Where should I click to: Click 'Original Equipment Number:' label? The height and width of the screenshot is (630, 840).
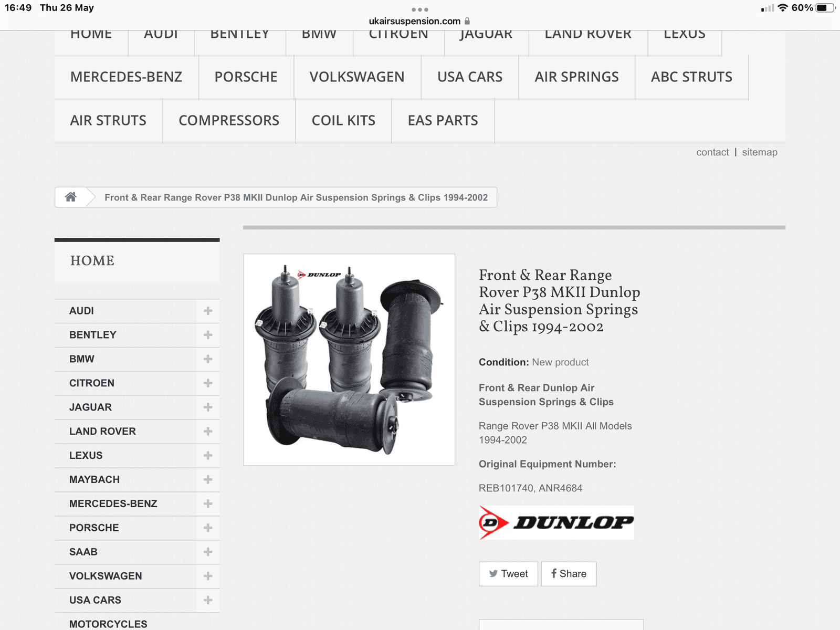(x=547, y=464)
